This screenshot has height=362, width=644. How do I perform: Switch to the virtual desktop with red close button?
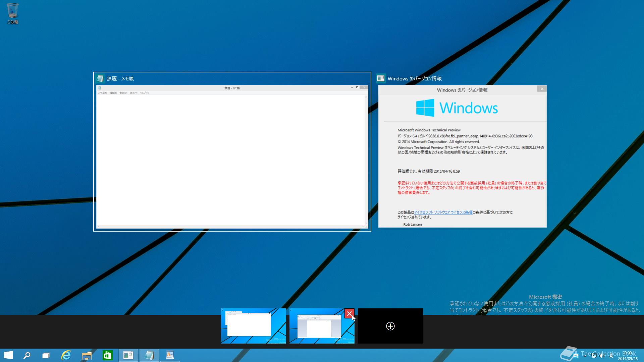(x=322, y=326)
